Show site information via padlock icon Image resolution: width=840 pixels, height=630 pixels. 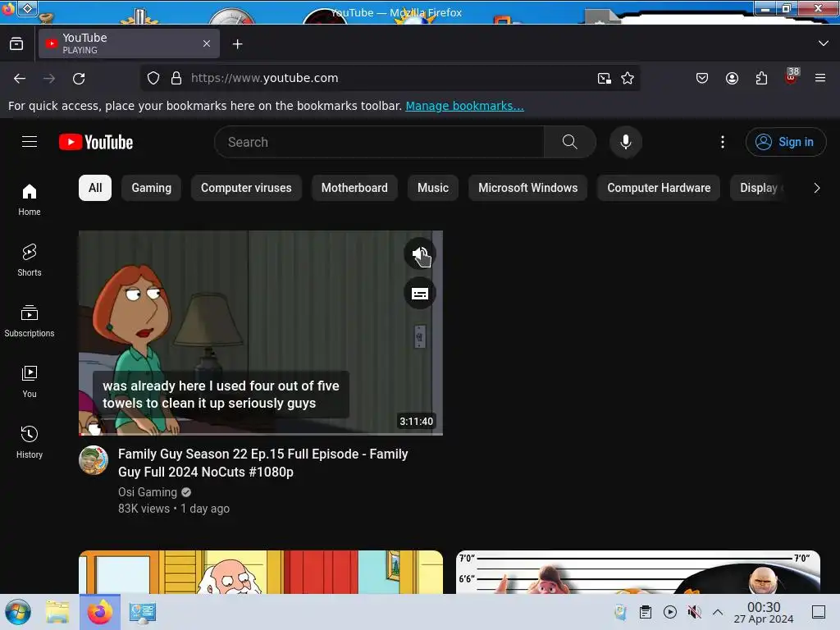[176, 78]
